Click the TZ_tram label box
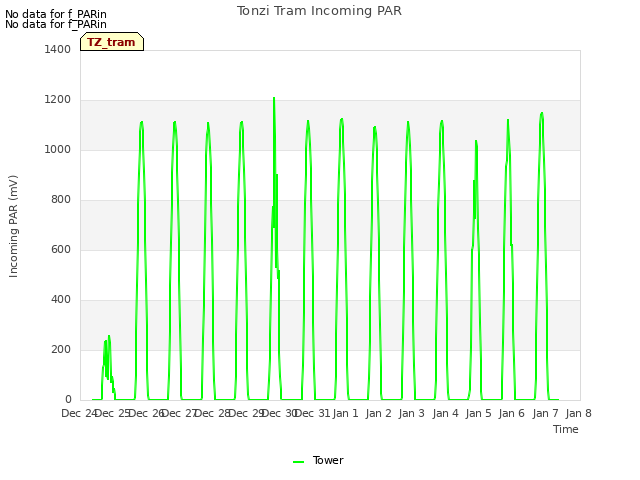The image size is (640, 480). (112, 42)
